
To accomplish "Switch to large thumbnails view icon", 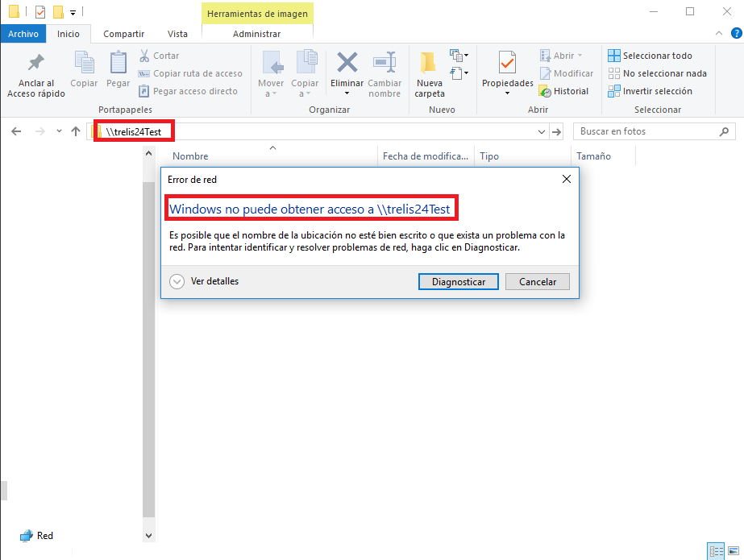I will 734,551.
